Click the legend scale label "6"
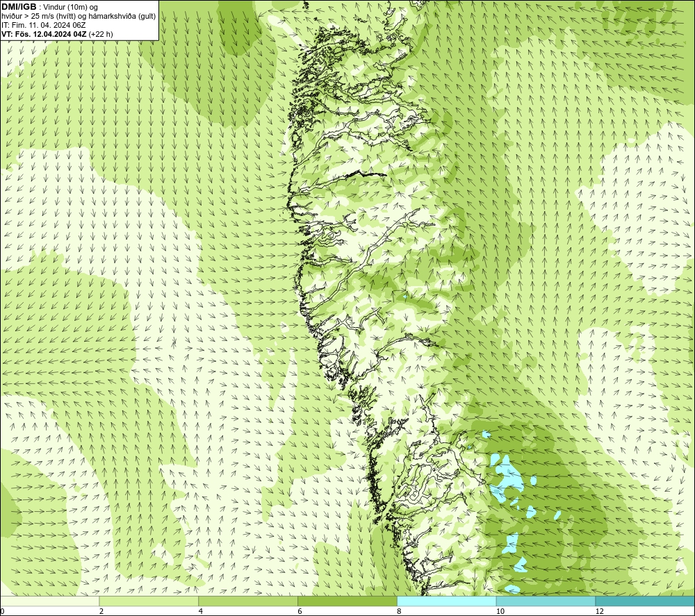This screenshot has width=695, height=616. (300, 612)
